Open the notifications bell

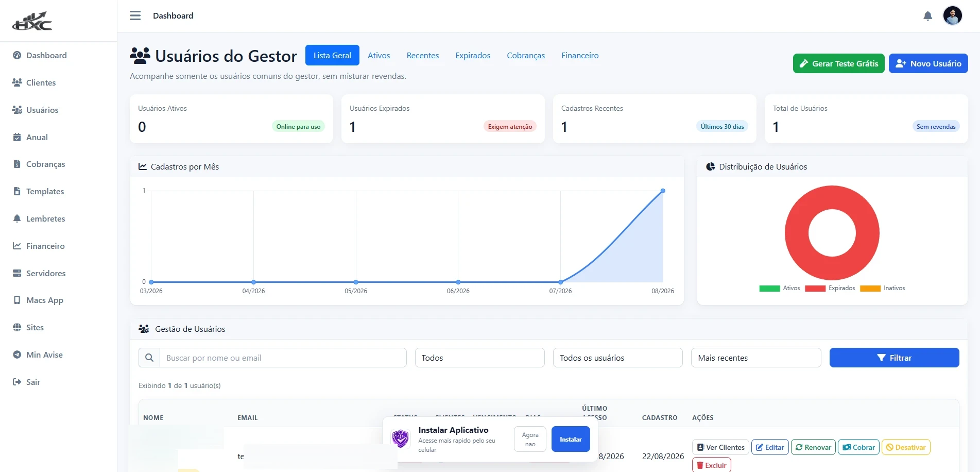[x=927, y=16]
